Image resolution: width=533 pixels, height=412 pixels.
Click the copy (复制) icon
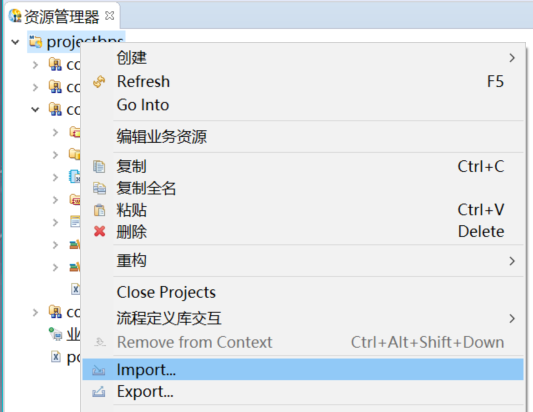tap(99, 167)
